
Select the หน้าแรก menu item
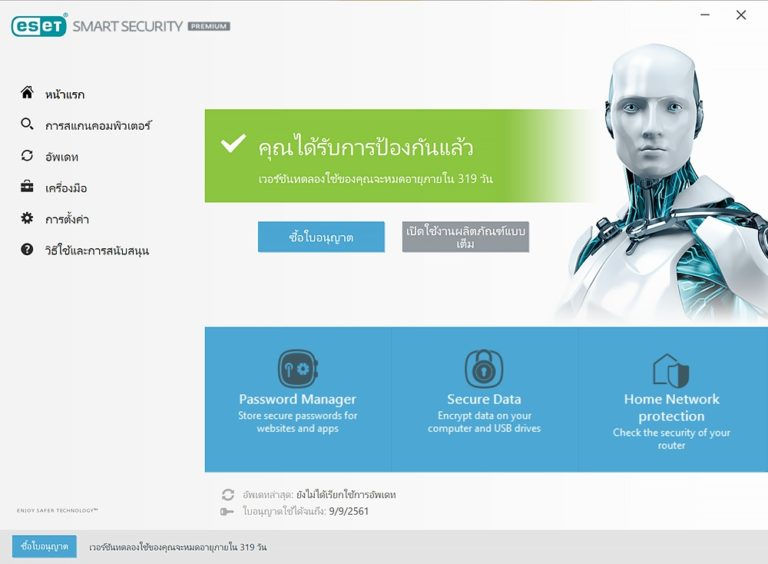pos(65,94)
